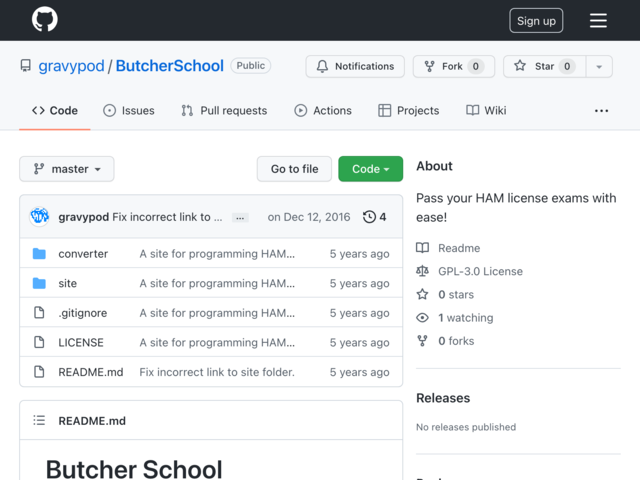The height and width of the screenshot is (480, 640).
Task: Open the 'on Dec 12, 2016' commit date
Action: [x=309, y=217]
